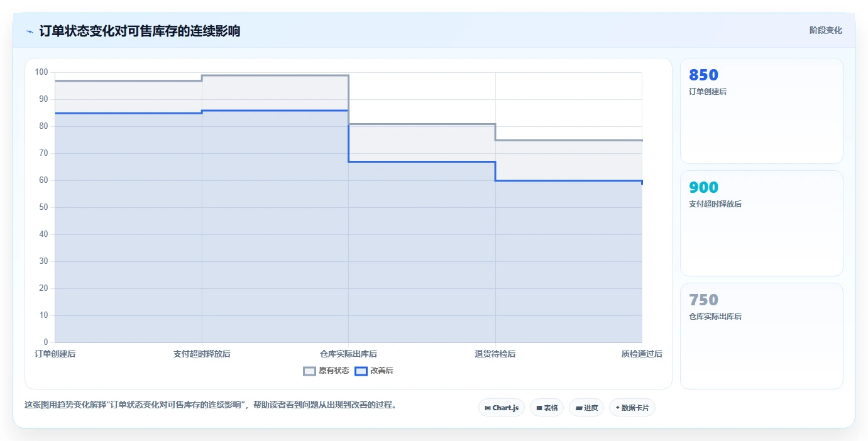868x441 pixels.
Task: Click the icon in the 数据卡片 chip
Action: (x=618, y=408)
